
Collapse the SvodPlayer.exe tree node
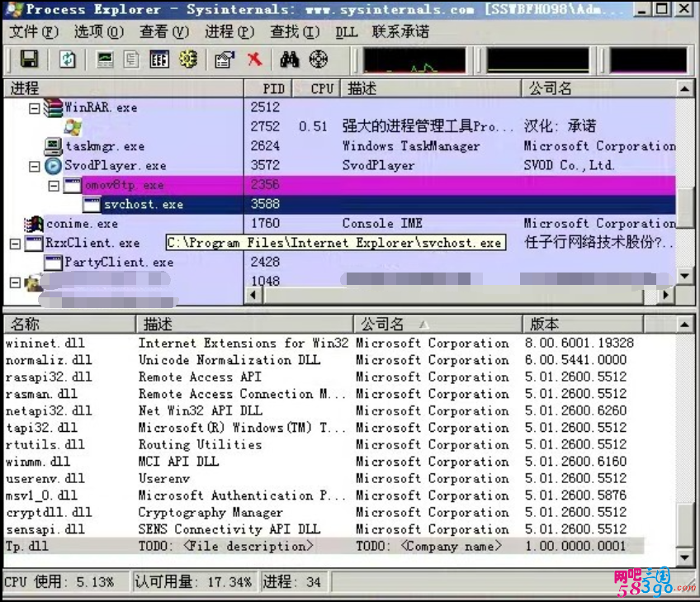(x=35, y=167)
